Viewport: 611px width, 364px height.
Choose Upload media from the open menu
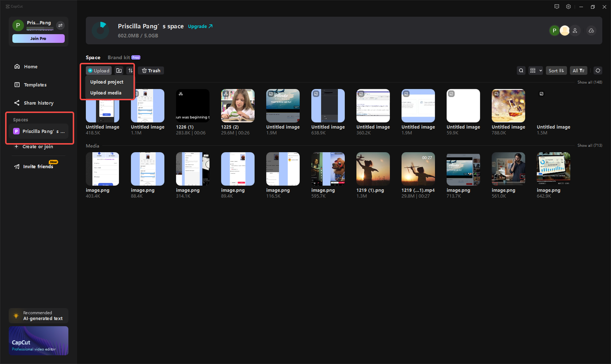click(105, 93)
